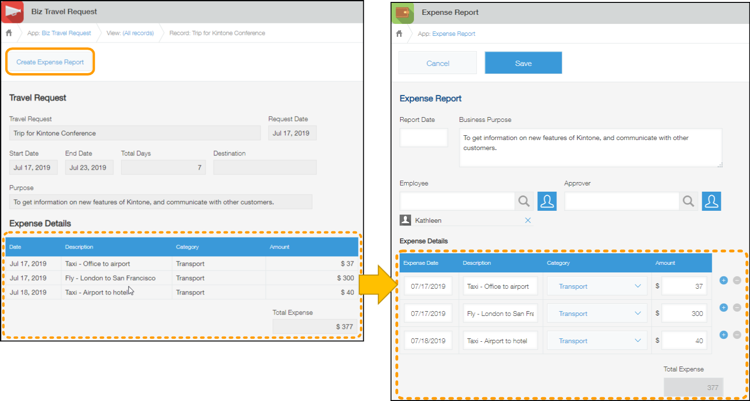
Task: Open Category dropdown for the first expense row
Action: (x=600, y=286)
